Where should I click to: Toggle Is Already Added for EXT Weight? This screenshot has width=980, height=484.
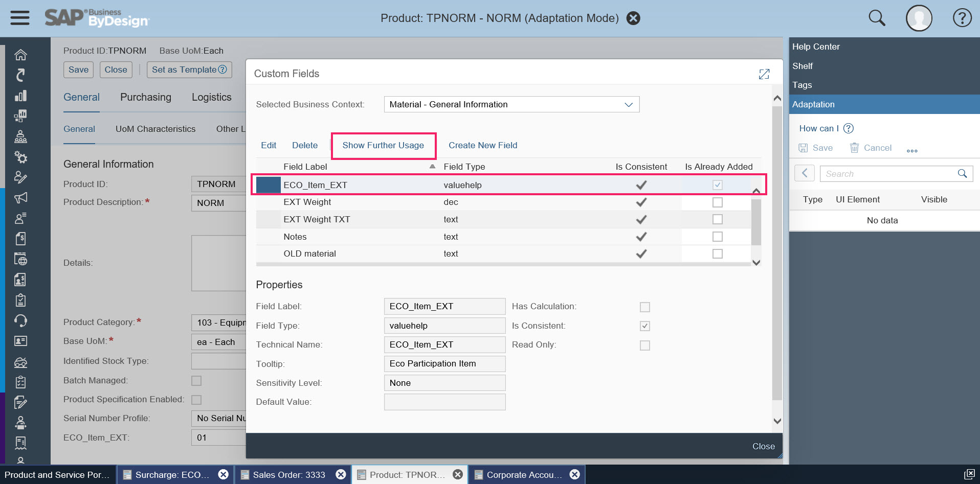point(718,202)
